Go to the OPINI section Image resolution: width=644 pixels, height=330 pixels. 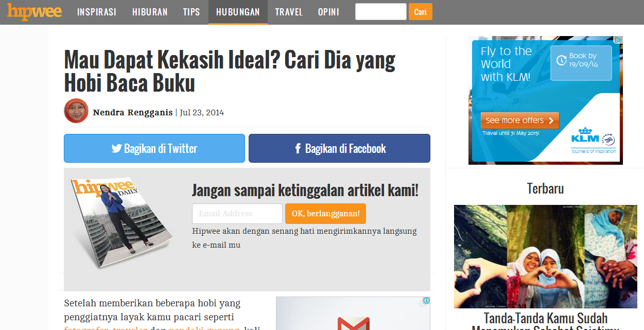click(328, 12)
